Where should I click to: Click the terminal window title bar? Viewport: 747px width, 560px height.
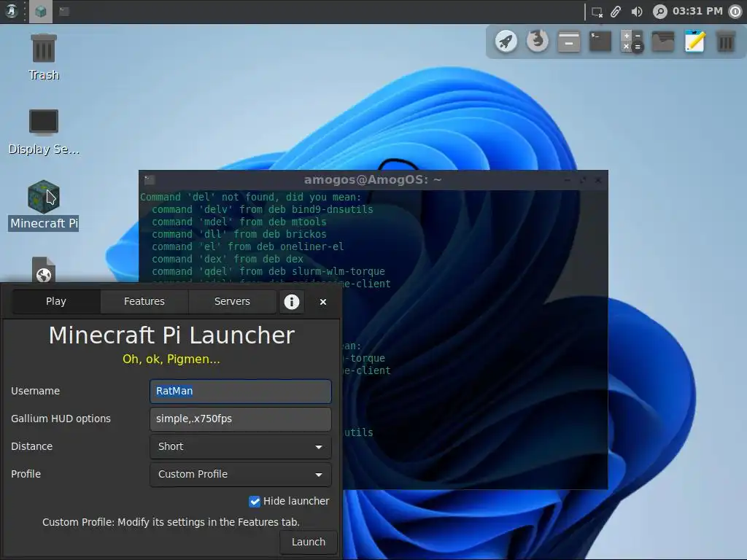pyautogui.click(x=373, y=180)
